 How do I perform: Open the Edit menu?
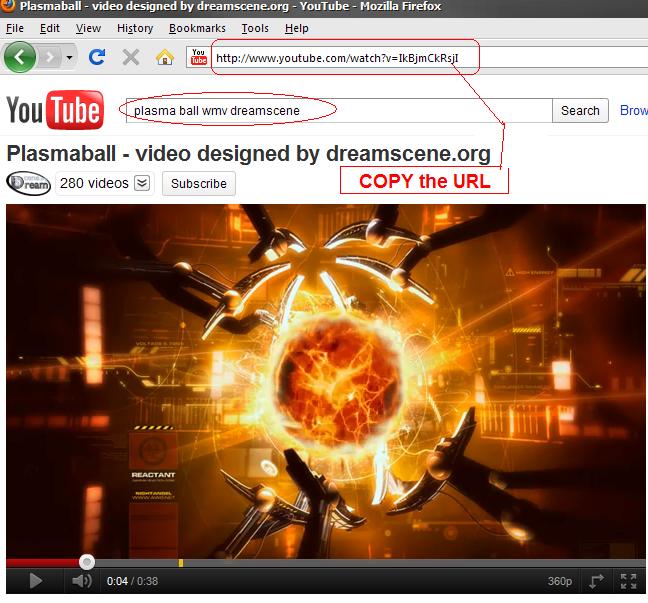click(50, 28)
